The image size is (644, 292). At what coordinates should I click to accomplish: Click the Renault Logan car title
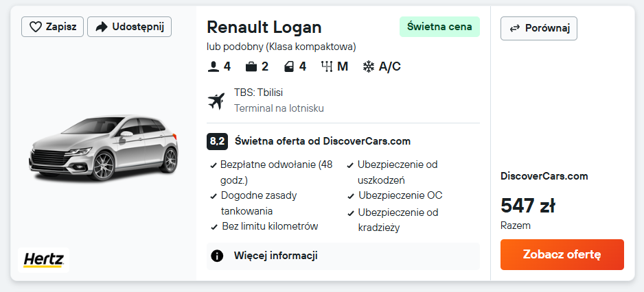pos(264,27)
